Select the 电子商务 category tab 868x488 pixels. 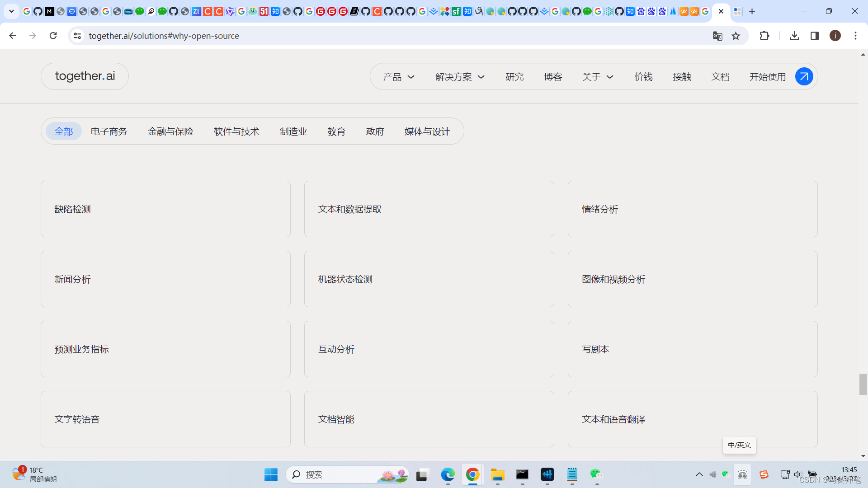pos(109,131)
